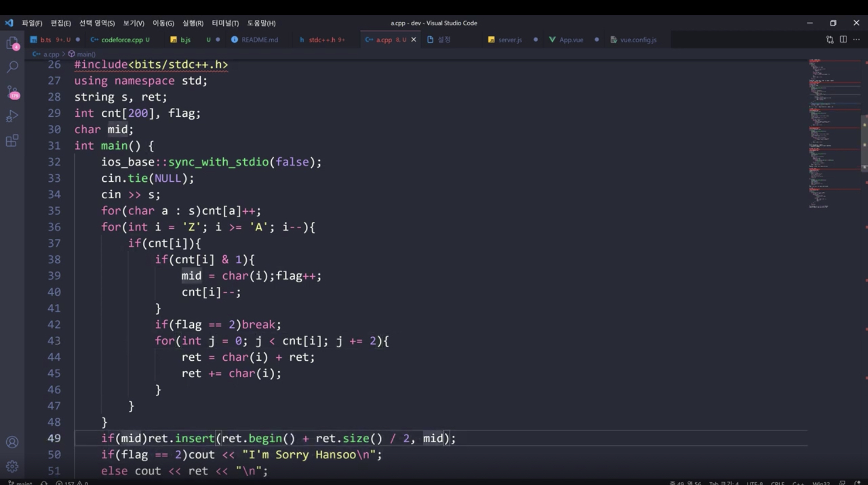Click the 'else cout << ret' line
The image size is (868, 485).
point(185,471)
